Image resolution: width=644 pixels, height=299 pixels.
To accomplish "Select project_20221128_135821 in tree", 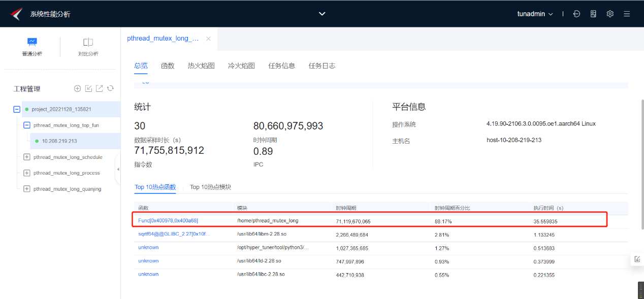I will coord(61,109).
